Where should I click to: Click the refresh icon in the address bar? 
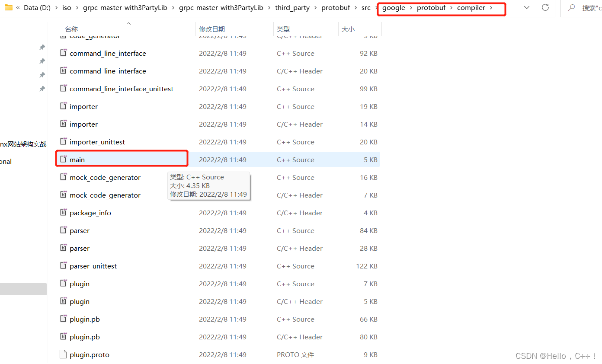pos(545,7)
